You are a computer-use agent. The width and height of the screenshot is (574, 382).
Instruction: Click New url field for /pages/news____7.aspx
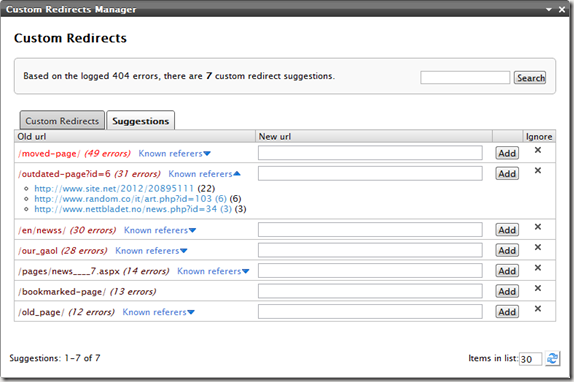[x=370, y=271]
